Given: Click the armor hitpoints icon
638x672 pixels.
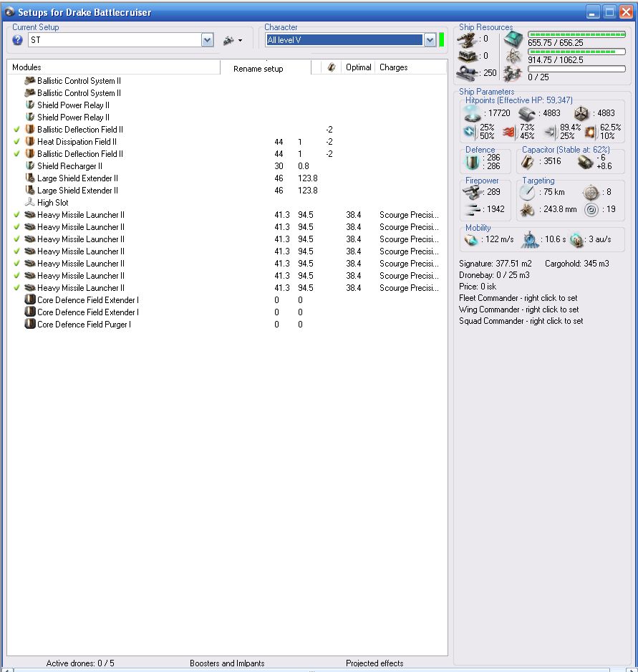Looking at the screenshot, I should pos(527,114).
